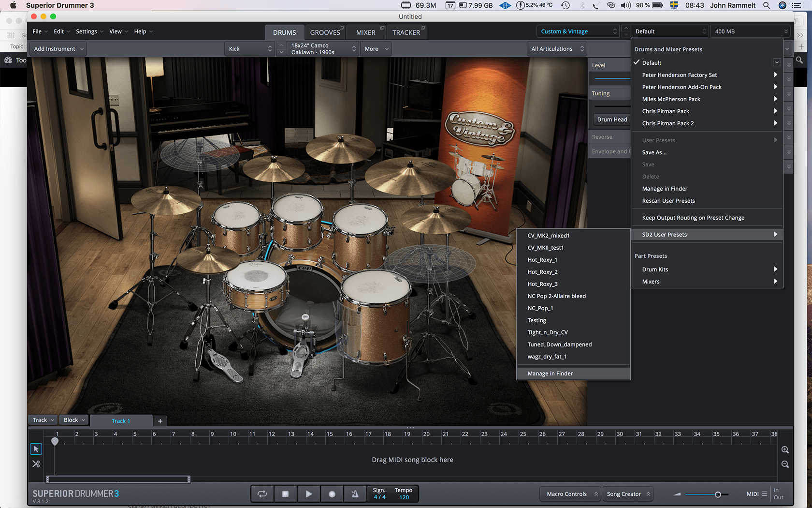Image resolution: width=812 pixels, height=508 pixels.
Task: Click the record button
Action: pyautogui.click(x=332, y=494)
